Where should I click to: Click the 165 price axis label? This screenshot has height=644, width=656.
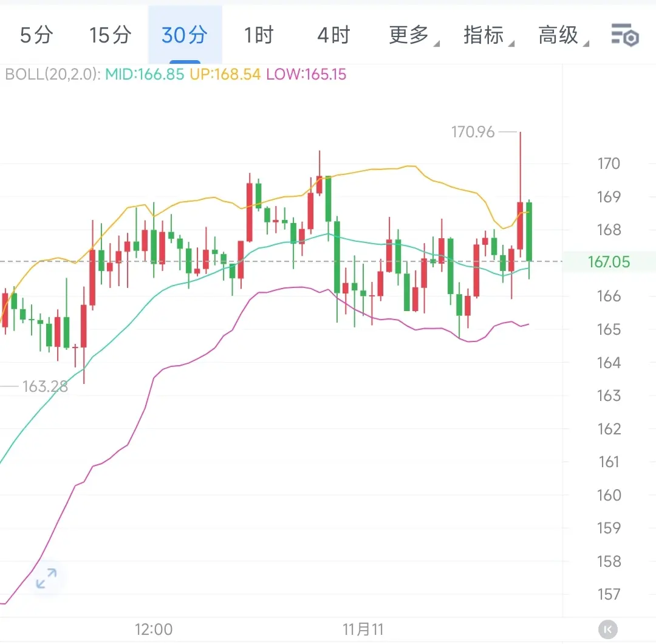pos(609,329)
